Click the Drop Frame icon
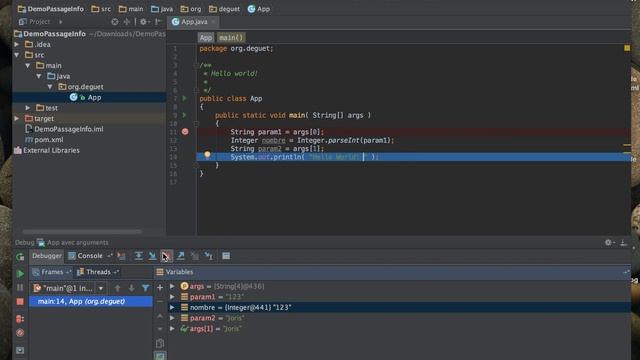The height and width of the screenshot is (360, 640). 195,256
